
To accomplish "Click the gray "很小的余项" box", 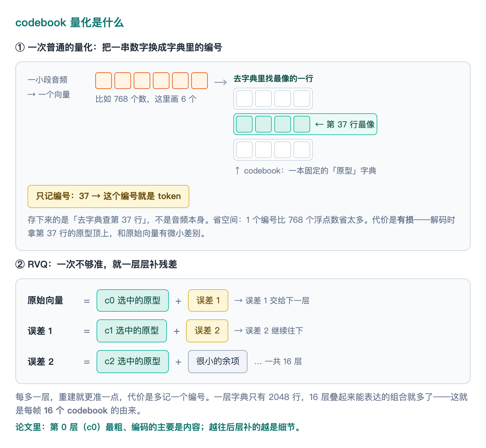I will [x=218, y=362].
